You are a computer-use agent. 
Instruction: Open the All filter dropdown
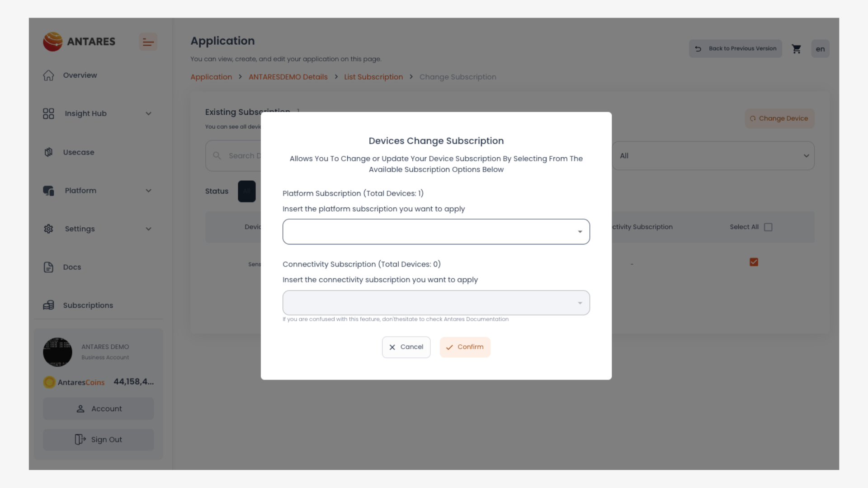[713, 156]
